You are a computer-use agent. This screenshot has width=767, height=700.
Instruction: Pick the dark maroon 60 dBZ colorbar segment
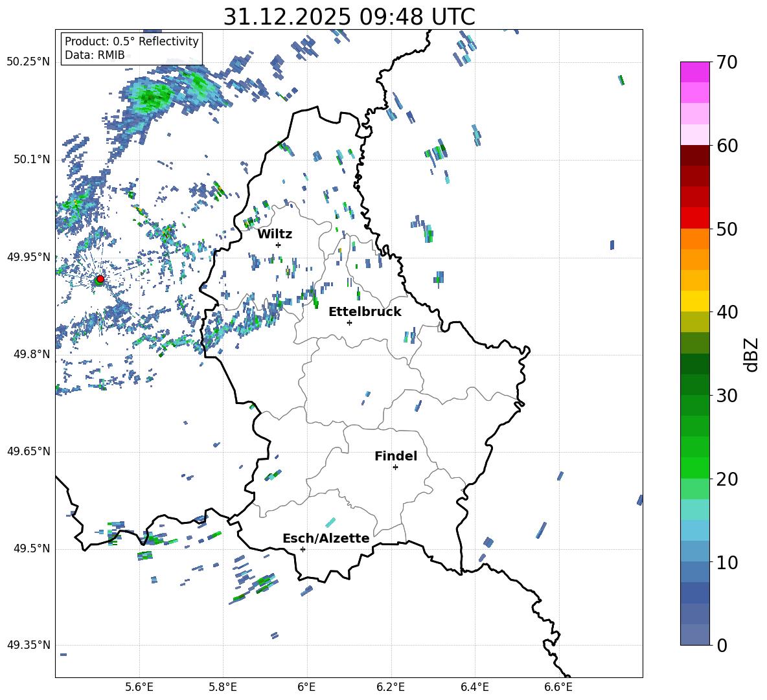click(695, 155)
